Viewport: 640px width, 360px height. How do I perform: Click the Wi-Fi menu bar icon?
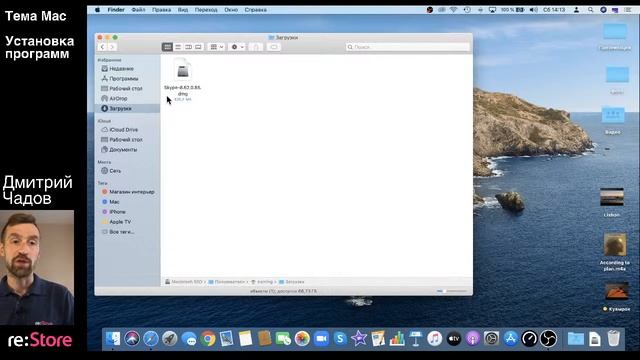click(453, 10)
